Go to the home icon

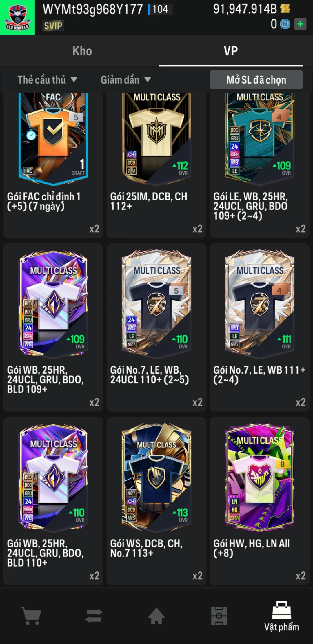click(156, 616)
